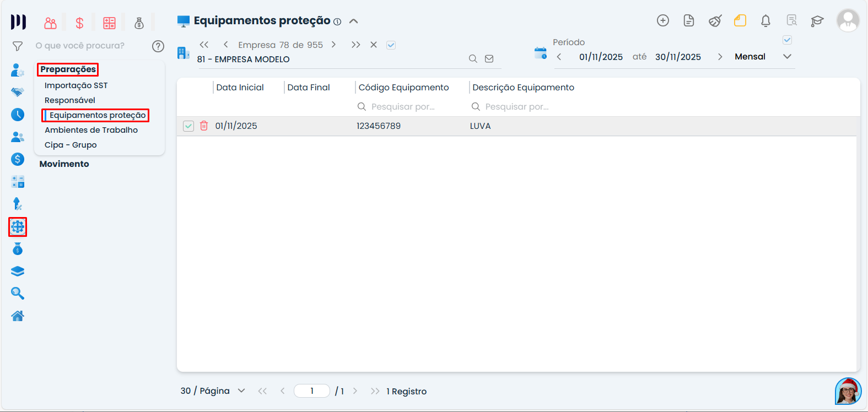Search company with magnifier icon

pos(473,59)
